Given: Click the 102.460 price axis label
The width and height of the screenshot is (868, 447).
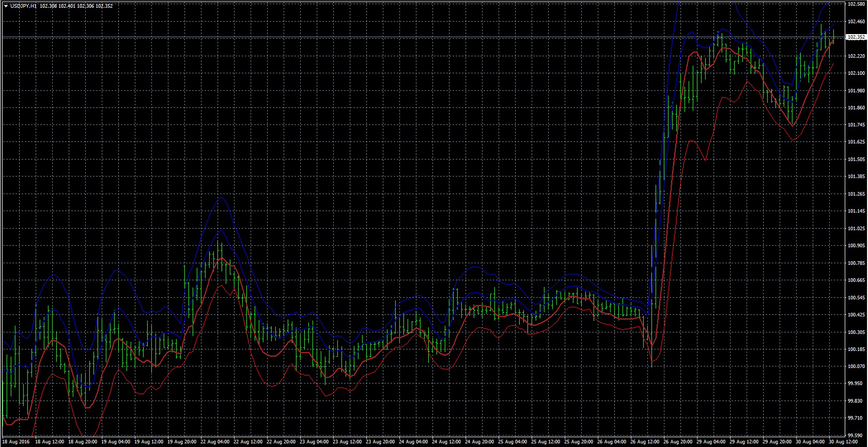Looking at the screenshot, I should point(856,22).
